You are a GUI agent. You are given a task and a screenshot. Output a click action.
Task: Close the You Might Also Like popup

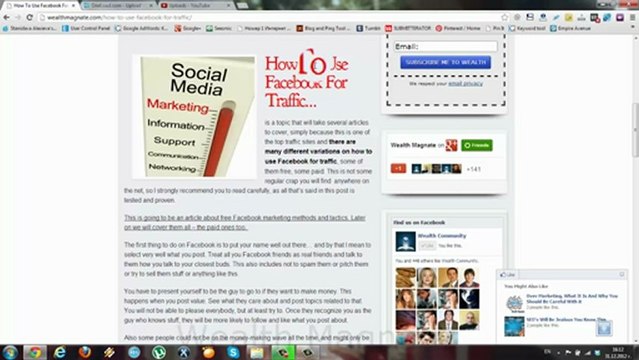click(x=622, y=274)
